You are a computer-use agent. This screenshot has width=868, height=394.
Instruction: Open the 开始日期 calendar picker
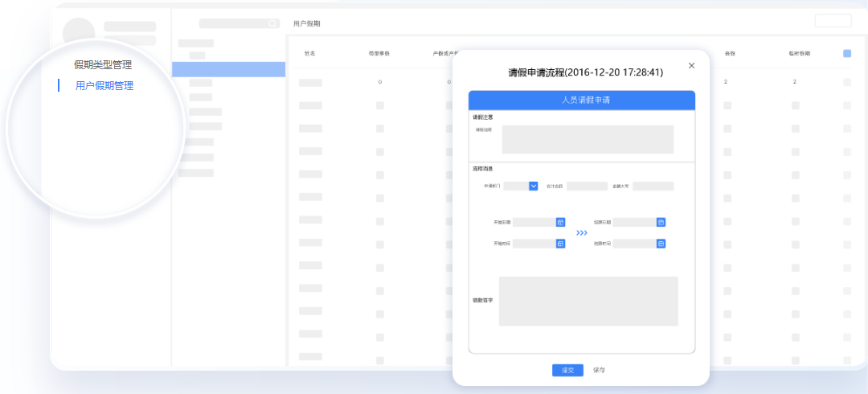pos(561,222)
